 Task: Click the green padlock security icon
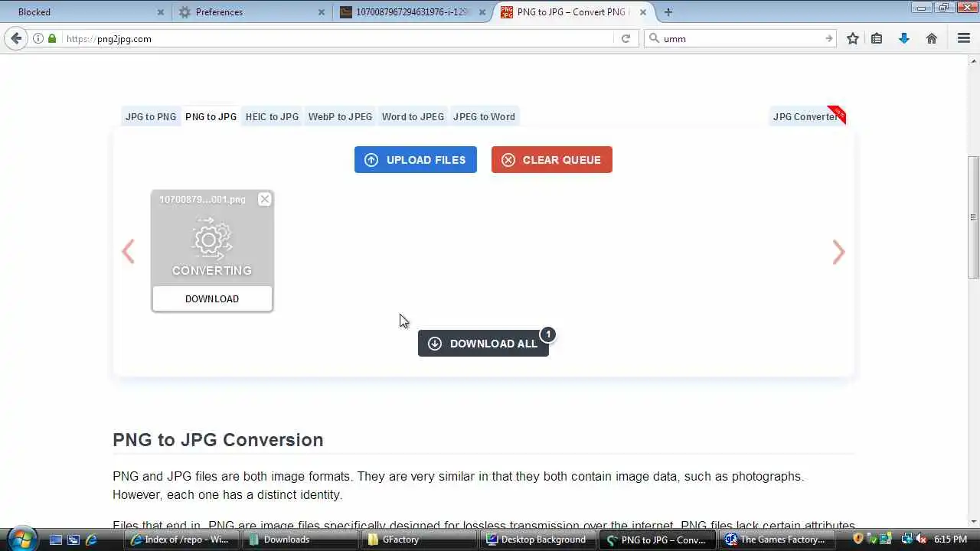[52, 38]
